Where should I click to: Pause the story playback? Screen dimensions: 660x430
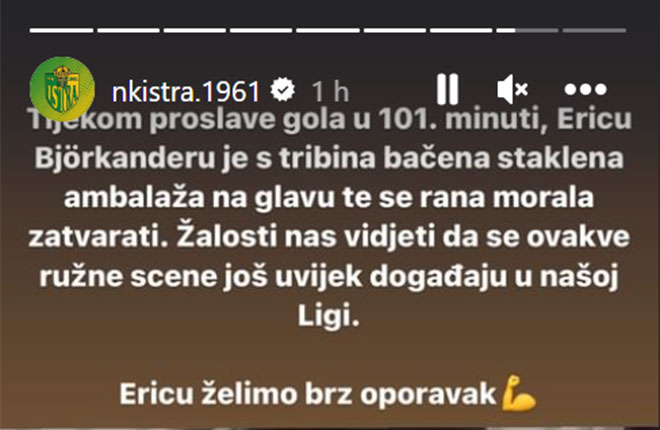pyautogui.click(x=447, y=89)
